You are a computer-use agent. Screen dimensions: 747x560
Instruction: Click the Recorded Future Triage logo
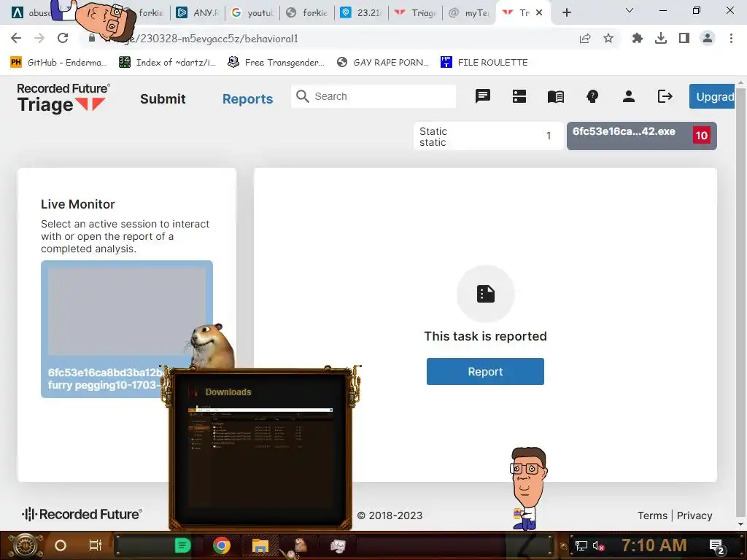click(63, 98)
